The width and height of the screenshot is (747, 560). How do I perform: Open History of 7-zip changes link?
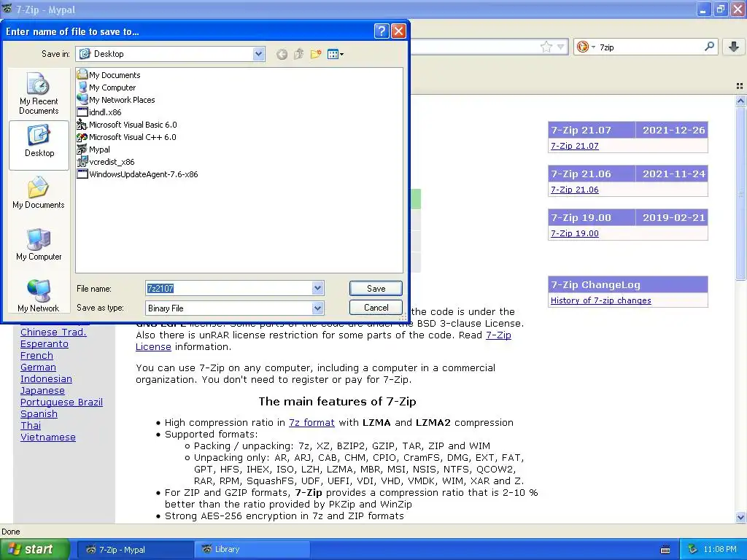click(601, 300)
